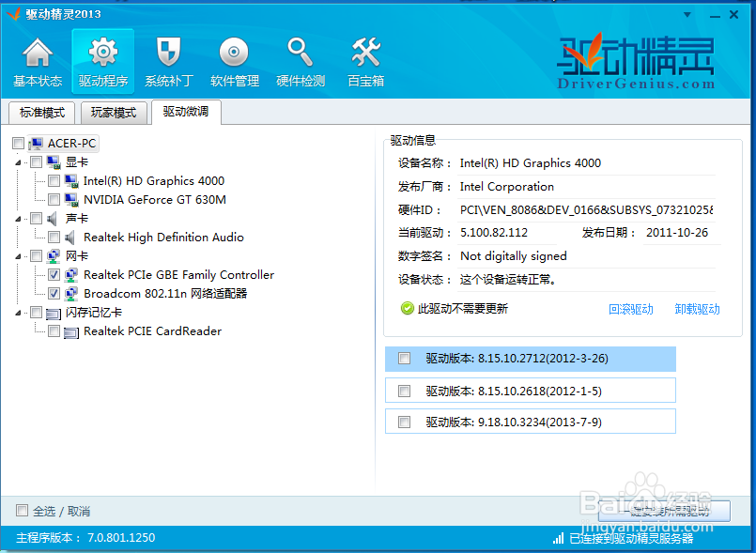Click the one-click update drivers button

tap(664, 511)
